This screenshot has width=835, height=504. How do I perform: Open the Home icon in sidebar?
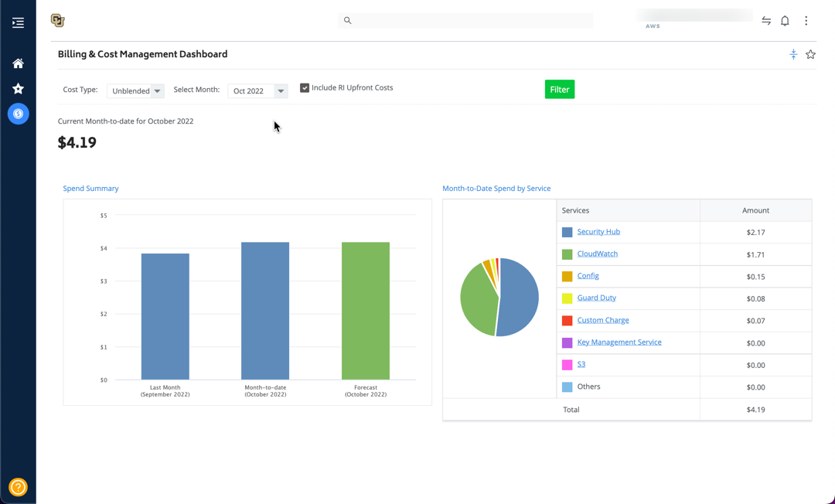(x=18, y=63)
